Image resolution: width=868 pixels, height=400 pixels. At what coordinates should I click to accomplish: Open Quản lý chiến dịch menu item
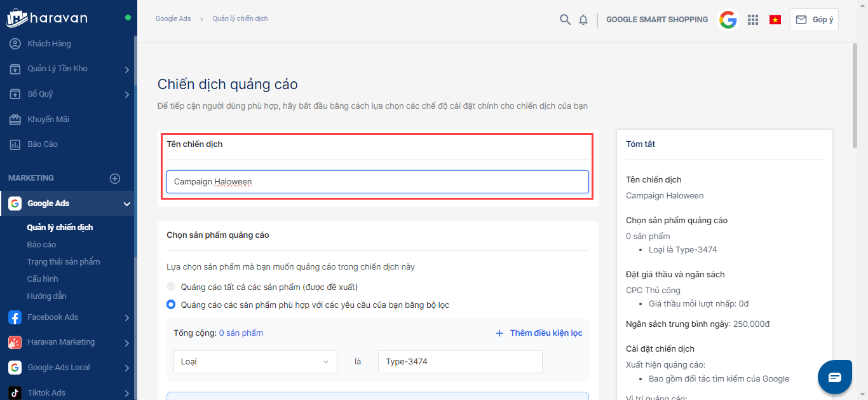[x=60, y=227]
